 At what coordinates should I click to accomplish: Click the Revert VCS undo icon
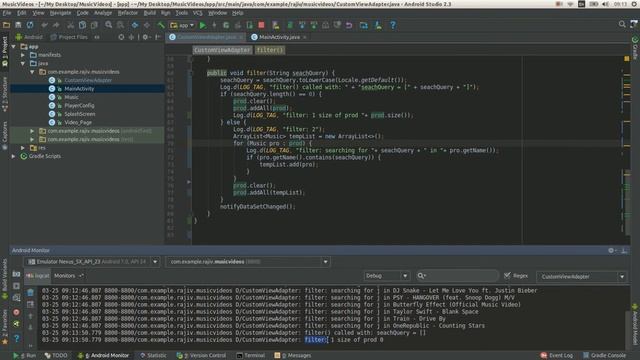point(349,25)
